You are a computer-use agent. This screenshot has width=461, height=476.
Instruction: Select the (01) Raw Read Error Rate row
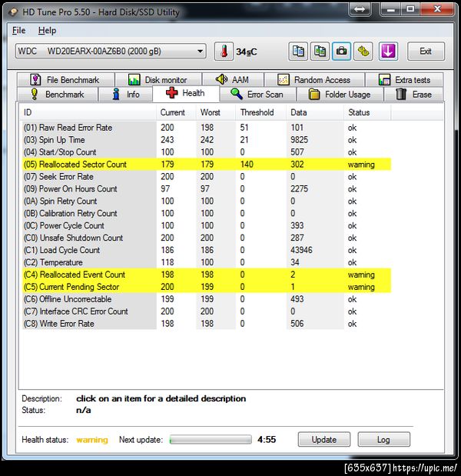point(207,128)
